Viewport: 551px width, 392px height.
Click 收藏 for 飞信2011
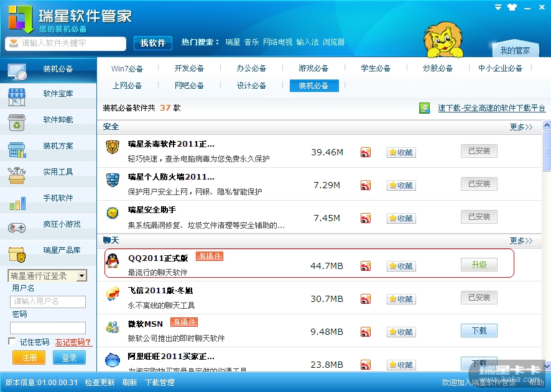(401, 299)
